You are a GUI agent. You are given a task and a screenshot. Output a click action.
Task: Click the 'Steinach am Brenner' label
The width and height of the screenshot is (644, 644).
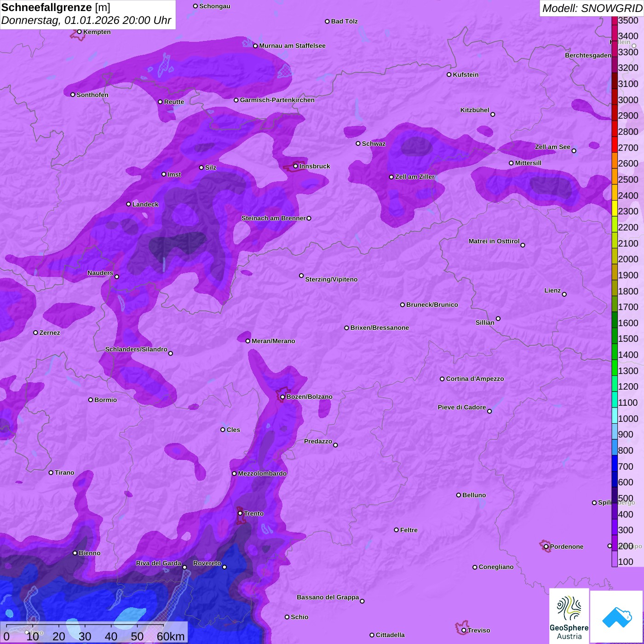click(x=273, y=218)
